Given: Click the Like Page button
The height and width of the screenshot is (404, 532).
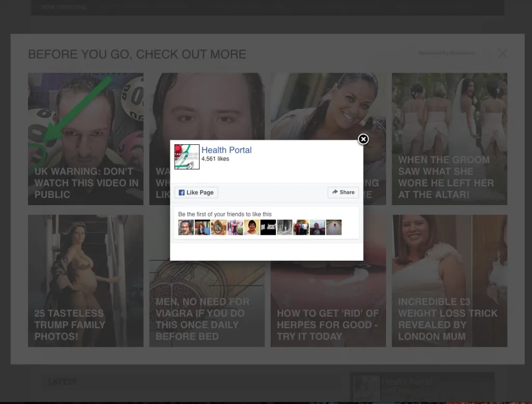Looking at the screenshot, I should pos(196,192).
